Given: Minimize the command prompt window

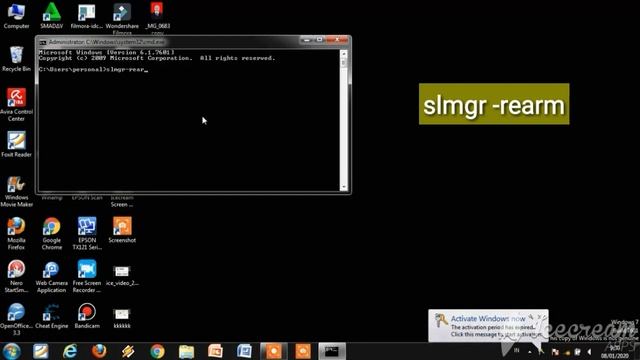Looking at the screenshot, I should point(306,40).
